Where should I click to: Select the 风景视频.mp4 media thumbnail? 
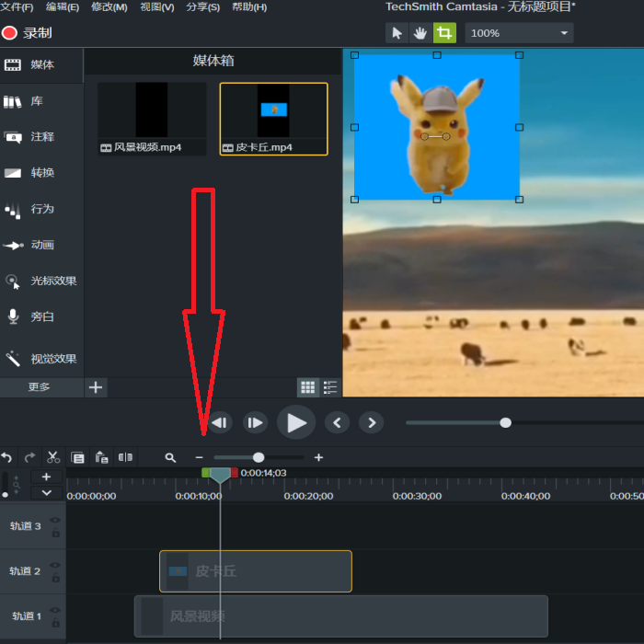click(152, 119)
